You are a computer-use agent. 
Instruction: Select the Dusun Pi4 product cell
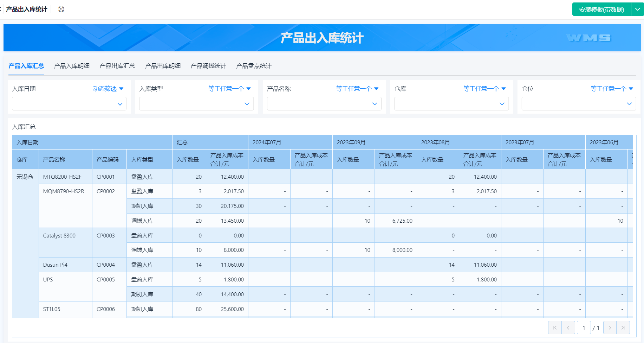[65, 265]
